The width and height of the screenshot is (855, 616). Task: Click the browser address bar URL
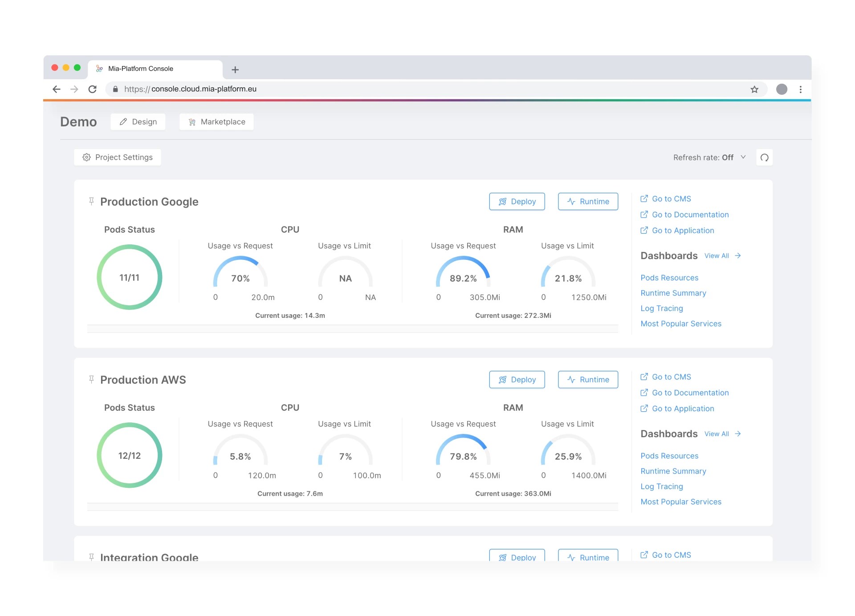click(190, 89)
